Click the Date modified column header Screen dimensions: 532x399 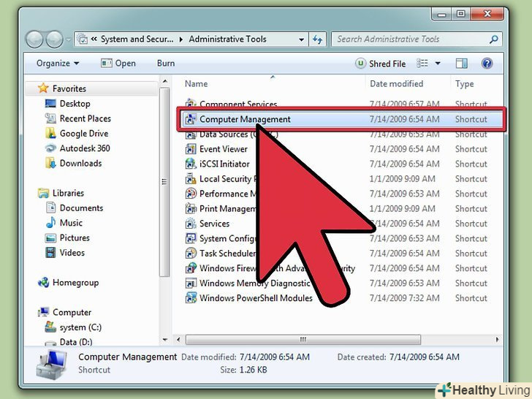(x=396, y=84)
